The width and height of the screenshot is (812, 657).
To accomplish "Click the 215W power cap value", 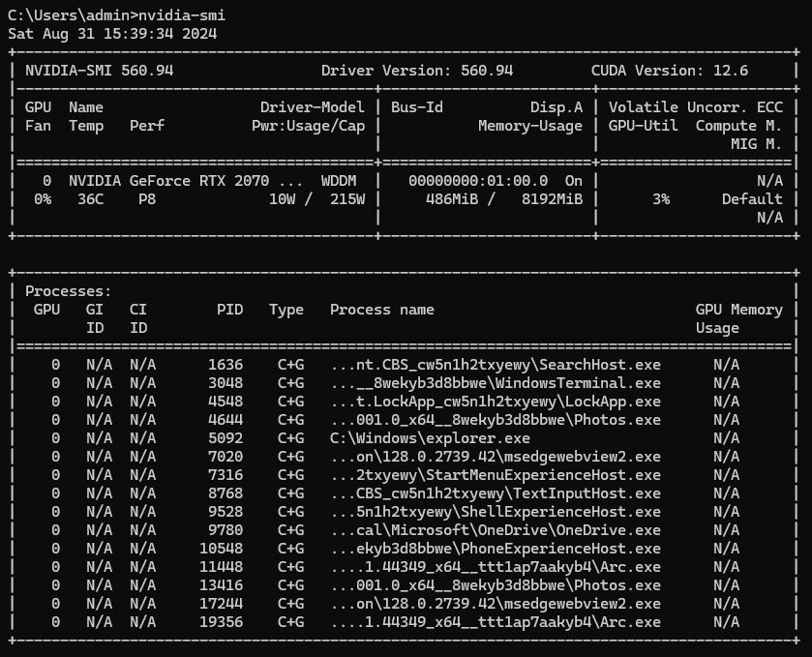I will (x=347, y=199).
